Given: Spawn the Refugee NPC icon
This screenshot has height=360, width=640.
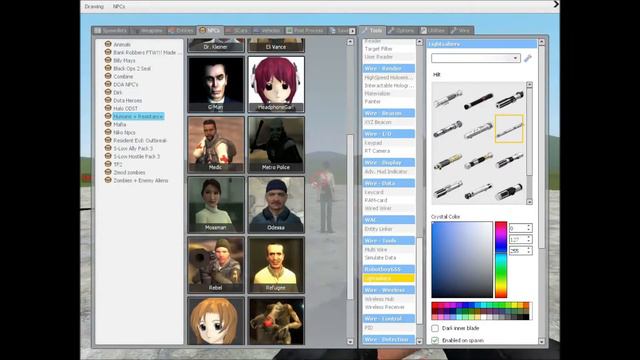Looking at the screenshot, I should pos(276,265).
